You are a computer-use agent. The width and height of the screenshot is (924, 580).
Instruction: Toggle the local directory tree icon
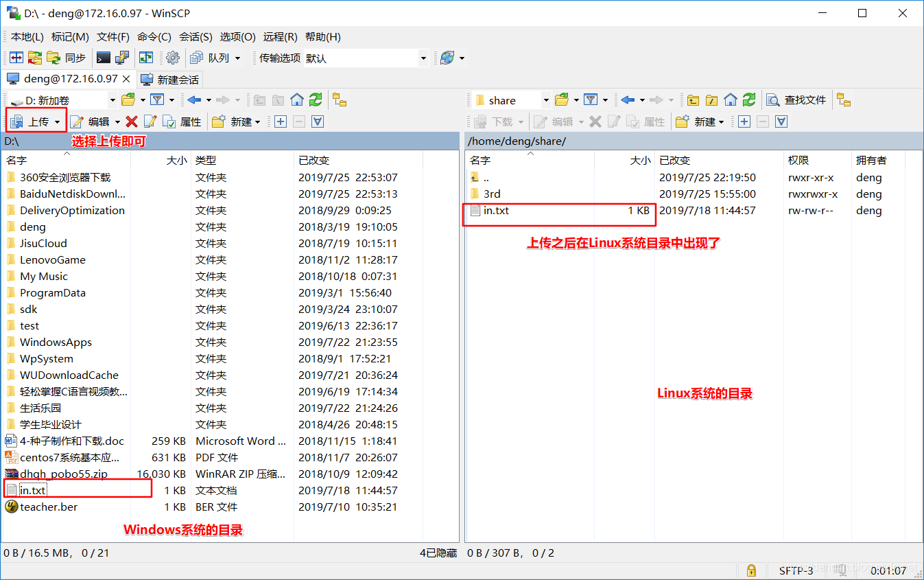coord(340,100)
